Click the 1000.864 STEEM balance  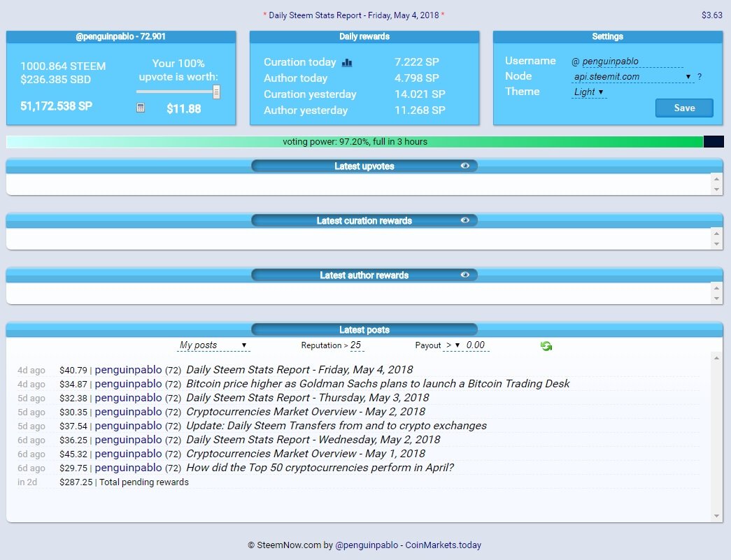63,66
